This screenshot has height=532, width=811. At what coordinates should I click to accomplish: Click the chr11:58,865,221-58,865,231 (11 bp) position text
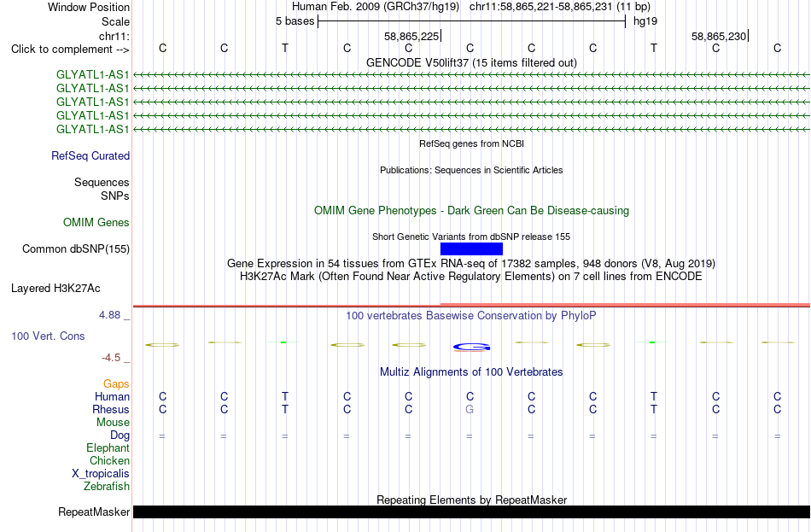560,7
